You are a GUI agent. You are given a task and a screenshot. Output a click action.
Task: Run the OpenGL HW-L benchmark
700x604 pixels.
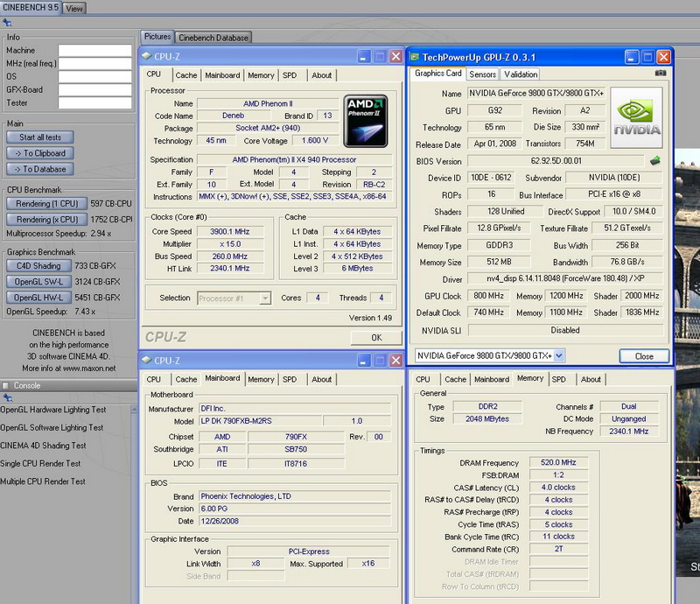coord(39,297)
